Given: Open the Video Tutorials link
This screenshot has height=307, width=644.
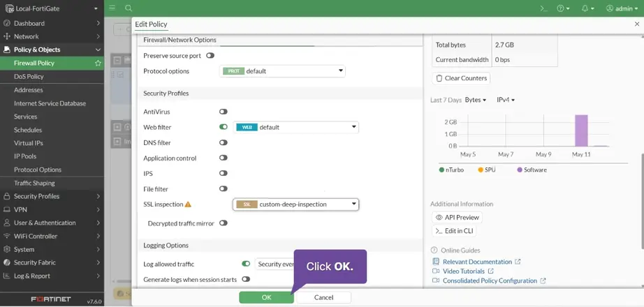Looking at the screenshot, I should pos(464,271).
